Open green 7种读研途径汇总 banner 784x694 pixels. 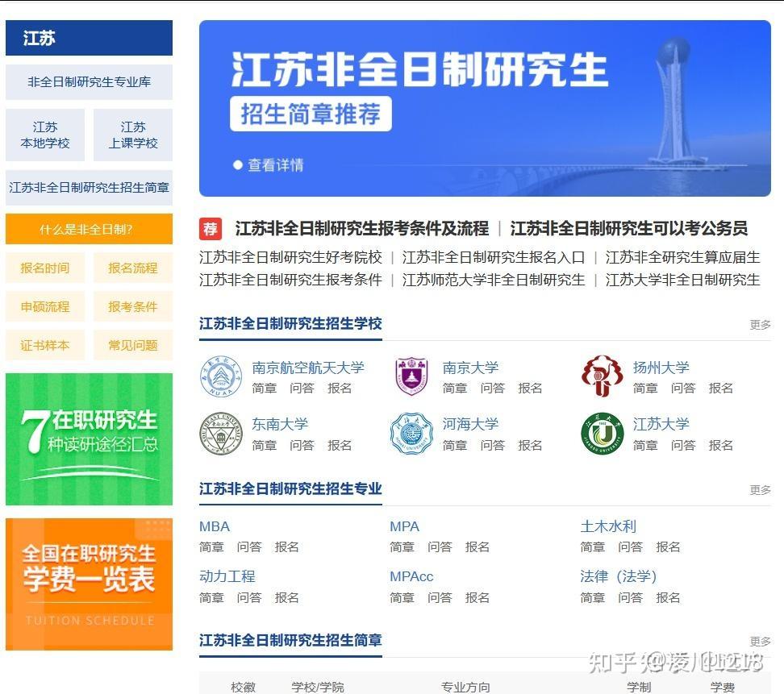pos(89,439)
